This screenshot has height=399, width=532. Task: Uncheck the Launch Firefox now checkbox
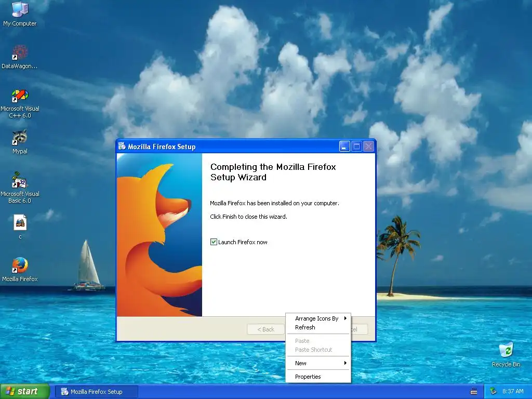[x=214, y=242]
